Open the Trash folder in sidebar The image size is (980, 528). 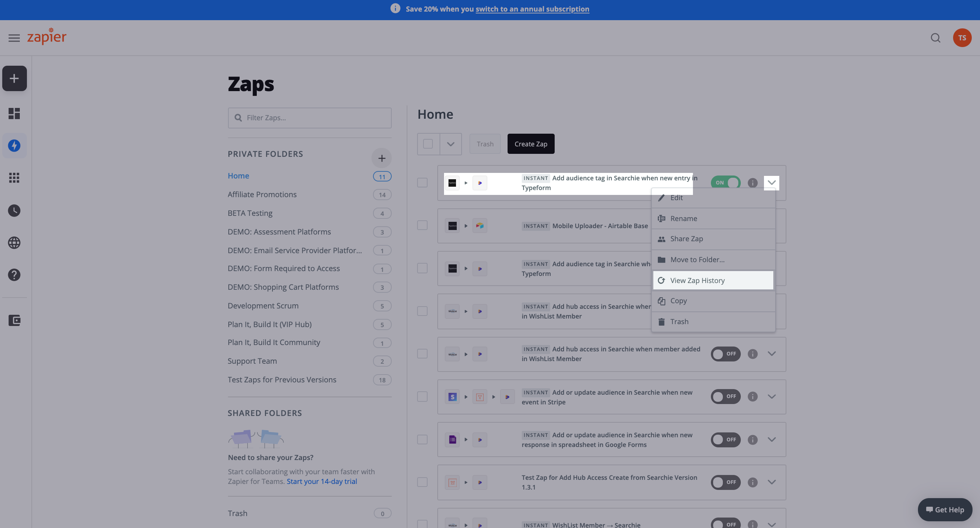click(x=237, y=513)
